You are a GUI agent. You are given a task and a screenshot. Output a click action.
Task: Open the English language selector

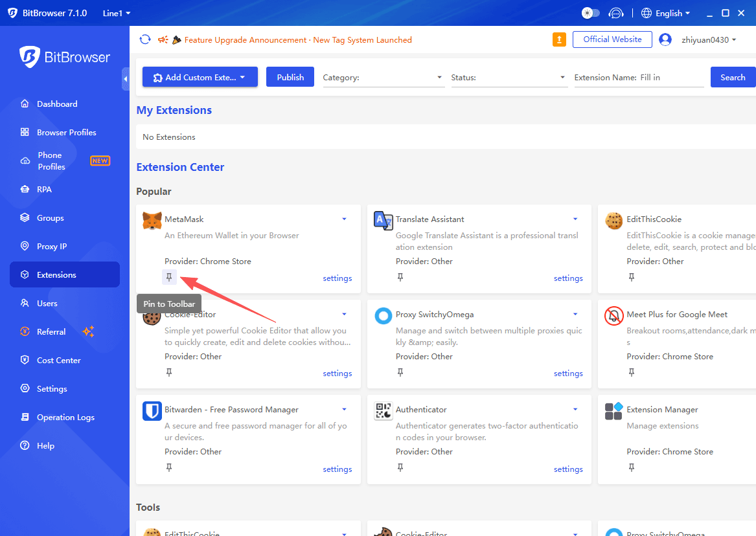[x=665, y=12]
